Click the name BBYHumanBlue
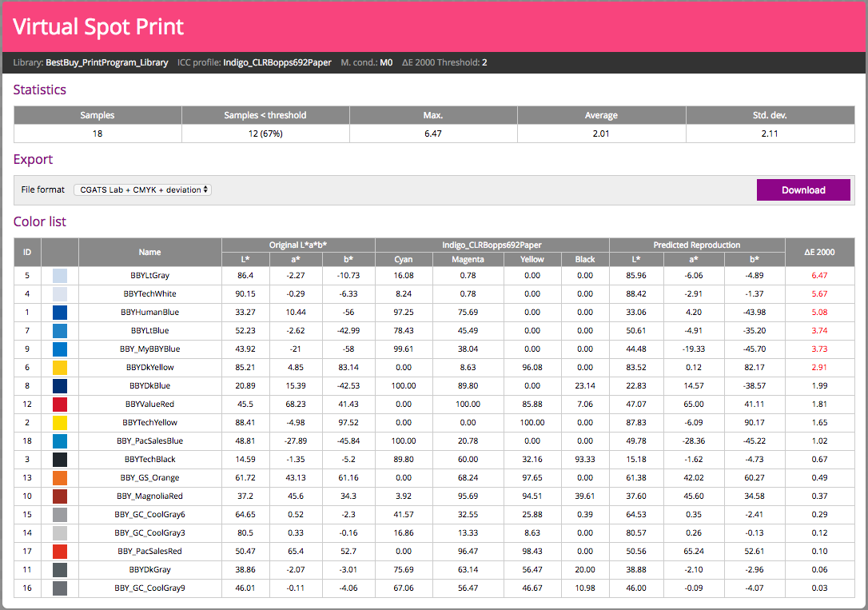 click(150, 313)
